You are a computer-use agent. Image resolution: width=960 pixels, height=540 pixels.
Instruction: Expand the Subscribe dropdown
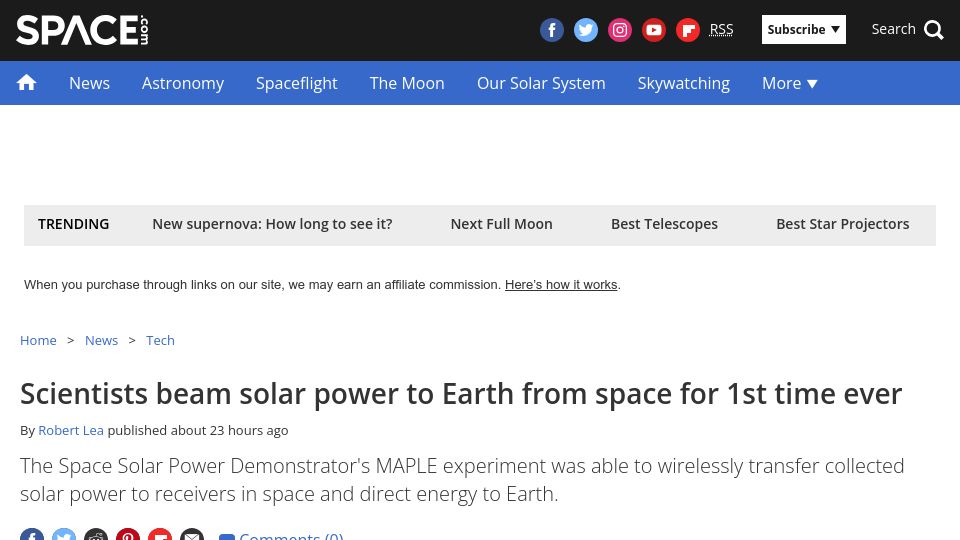(x=803, y=29)
